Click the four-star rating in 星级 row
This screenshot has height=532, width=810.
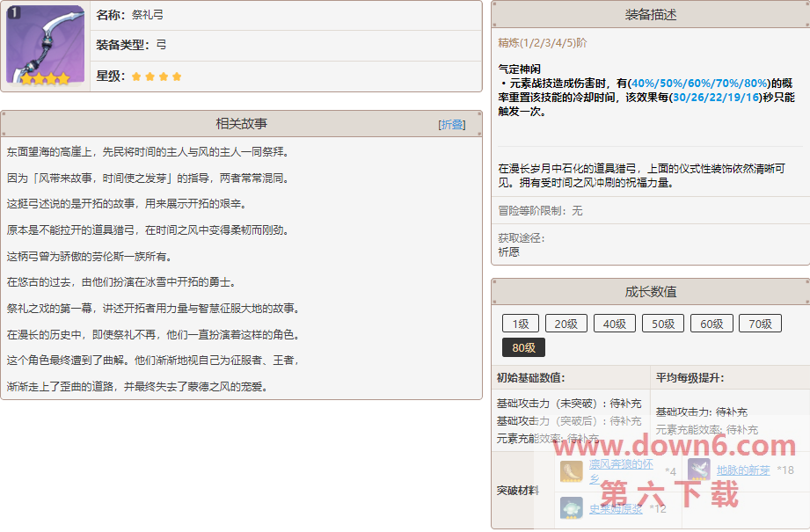click(157, 77)
